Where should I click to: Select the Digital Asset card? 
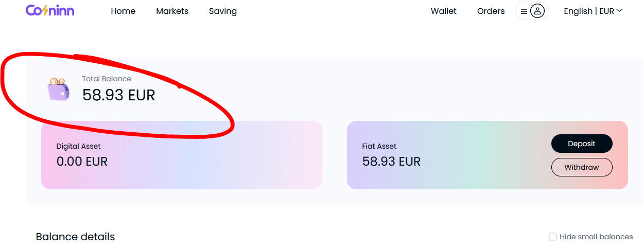click(182, 155)
